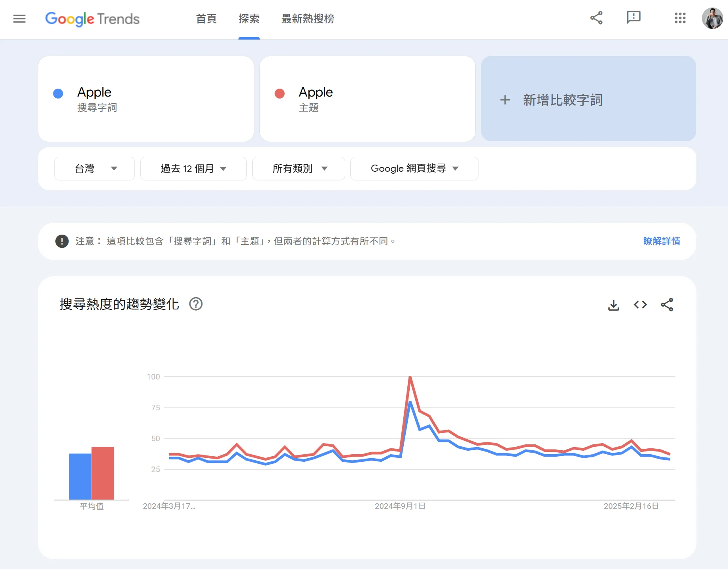The width and height of the screenshot is (728, 569).
Task: Open the Google 網頁搜尋 search type dropdown
Action: point(414,169)
